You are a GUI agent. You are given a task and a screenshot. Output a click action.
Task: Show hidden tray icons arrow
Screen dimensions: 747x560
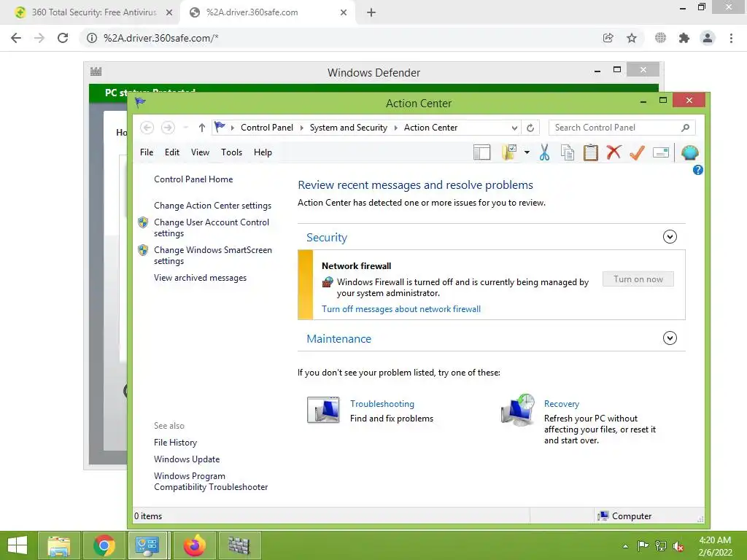tap(625, 546)
